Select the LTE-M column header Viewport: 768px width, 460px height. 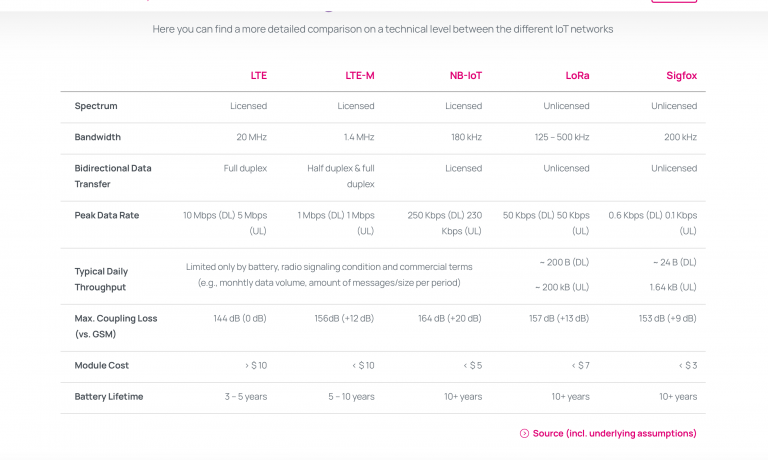point(359,75)
